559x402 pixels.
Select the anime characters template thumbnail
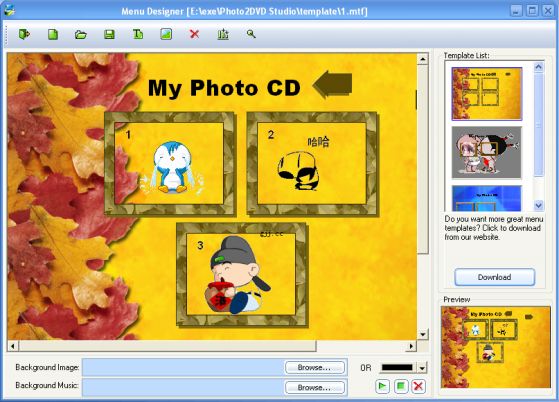click(x=487, y=153)
